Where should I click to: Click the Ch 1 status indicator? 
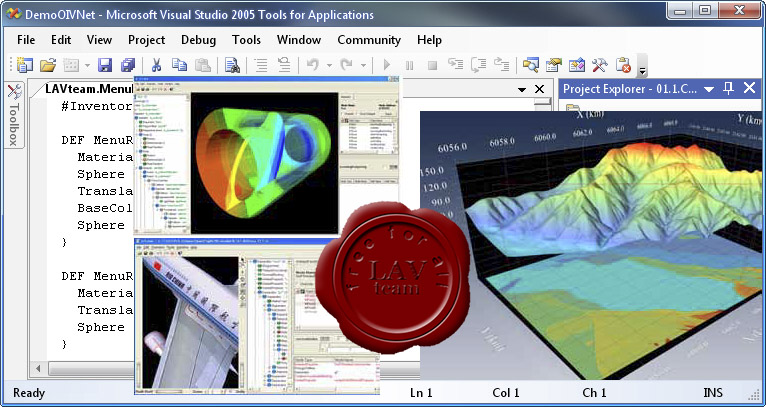[x=594, y=393]
